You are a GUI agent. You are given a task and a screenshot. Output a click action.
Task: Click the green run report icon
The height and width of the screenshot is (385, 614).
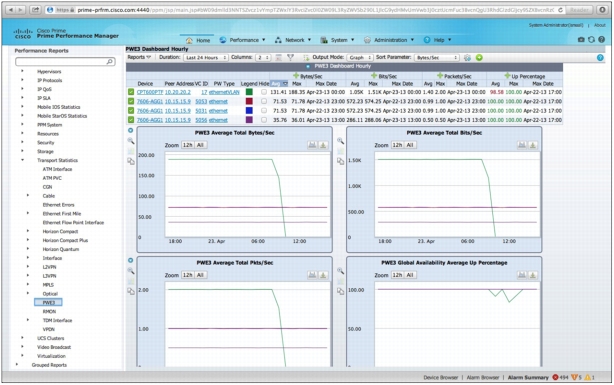[479, 58]
